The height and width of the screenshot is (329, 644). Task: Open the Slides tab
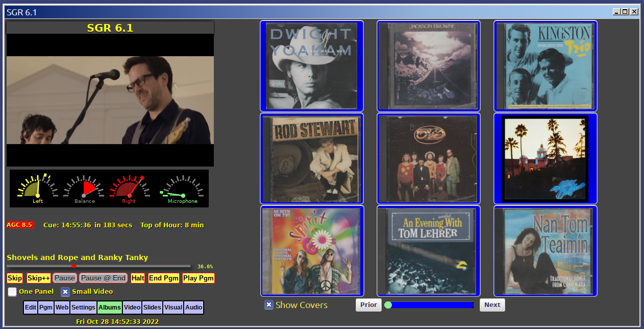point(152,308)
